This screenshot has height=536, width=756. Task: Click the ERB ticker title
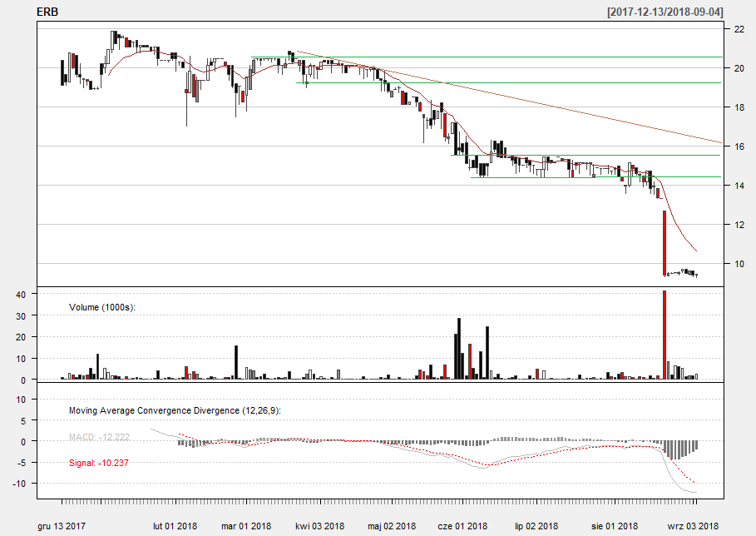pyautogui.click(x=47, y=12)
